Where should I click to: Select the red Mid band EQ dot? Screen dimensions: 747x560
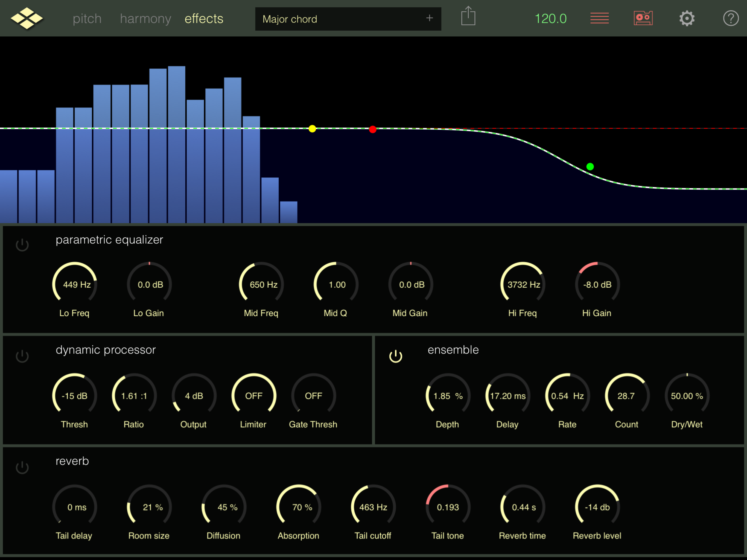point(372,129)
